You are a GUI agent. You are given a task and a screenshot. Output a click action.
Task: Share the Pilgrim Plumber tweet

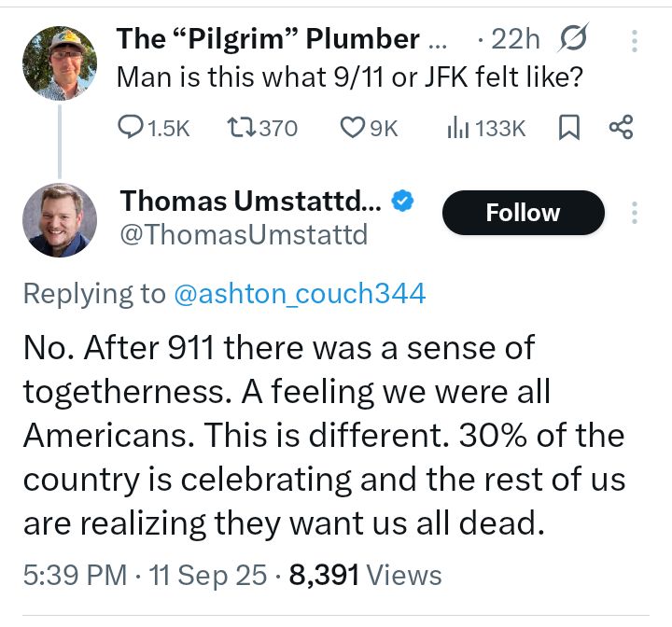click(x=621, y=127)
